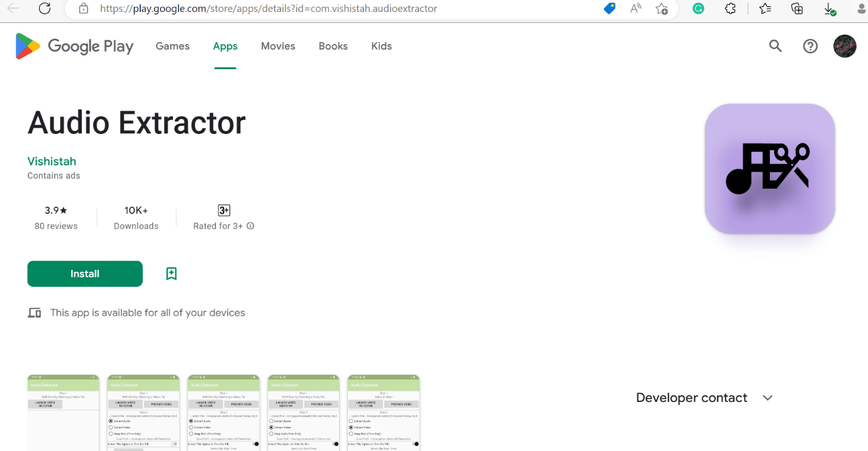Go back in browser
Screen dimensions: 868x451
coord(13,9)
